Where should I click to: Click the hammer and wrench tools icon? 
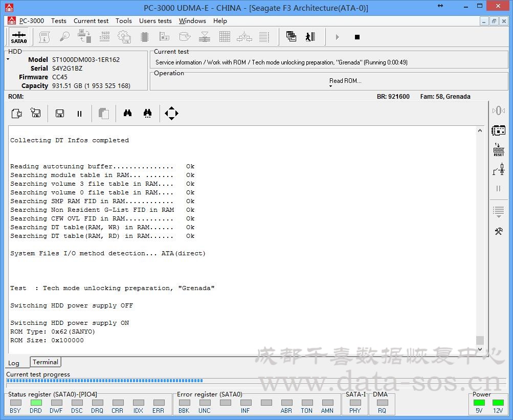point(498,231)
